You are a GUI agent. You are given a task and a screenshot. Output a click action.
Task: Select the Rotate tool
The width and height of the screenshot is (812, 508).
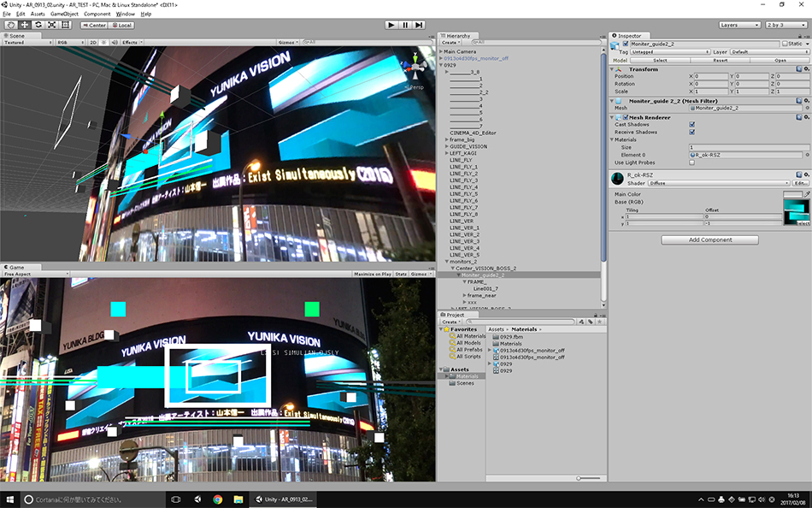click(38, 25)
